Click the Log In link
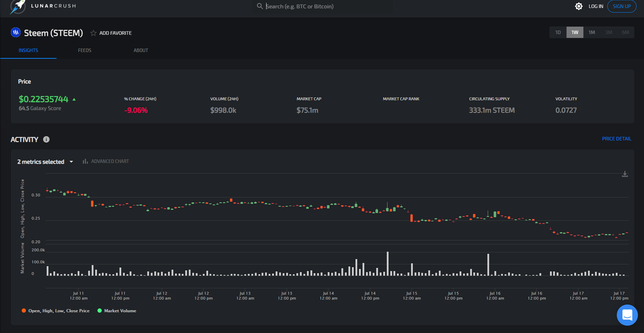 pyautogui.click(x=596, y=7)
